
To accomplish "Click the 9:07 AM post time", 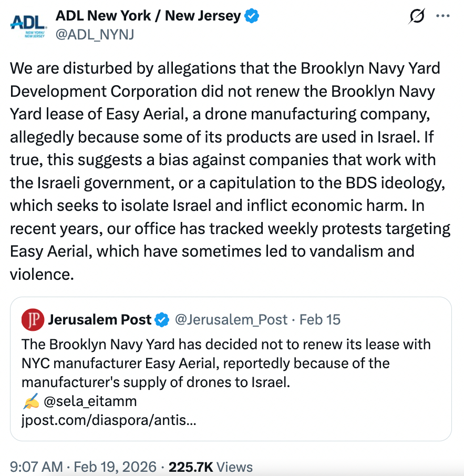I will click(35, 467).
